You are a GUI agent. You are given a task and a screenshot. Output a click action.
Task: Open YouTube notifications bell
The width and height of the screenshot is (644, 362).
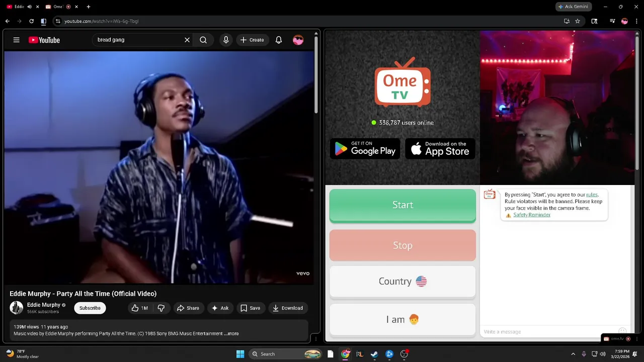click(x=279, y=40)
